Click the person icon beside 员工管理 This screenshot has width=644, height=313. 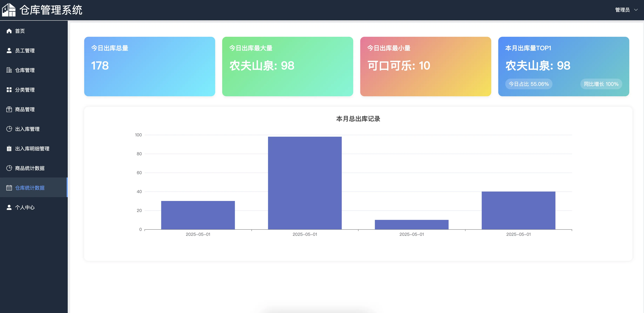click(9, 51)
